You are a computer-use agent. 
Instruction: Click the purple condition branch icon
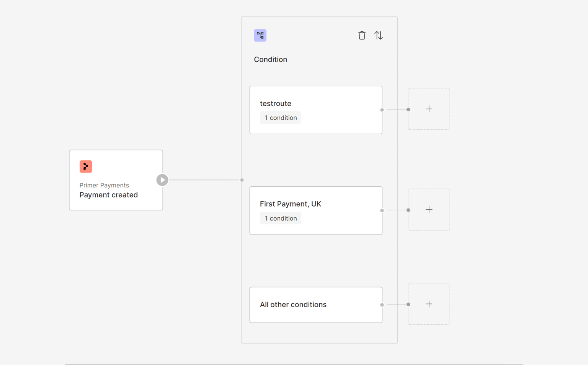[260, 36]
